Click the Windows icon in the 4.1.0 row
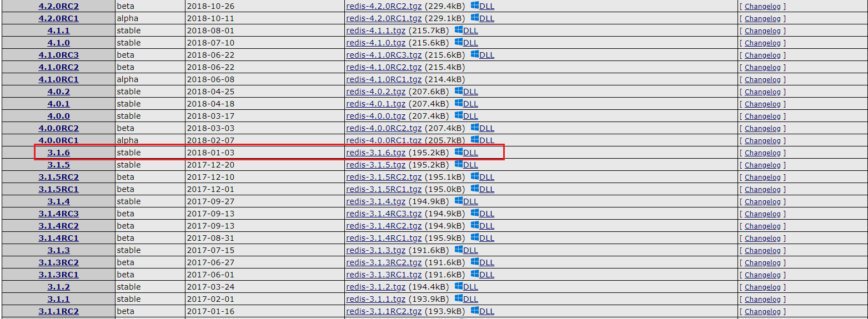868x319 pixels. tap(459, 42)
